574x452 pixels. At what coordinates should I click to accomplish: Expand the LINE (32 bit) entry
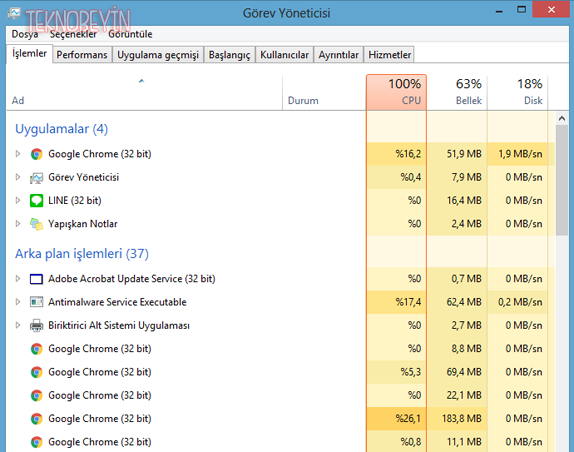click(18, 200)
